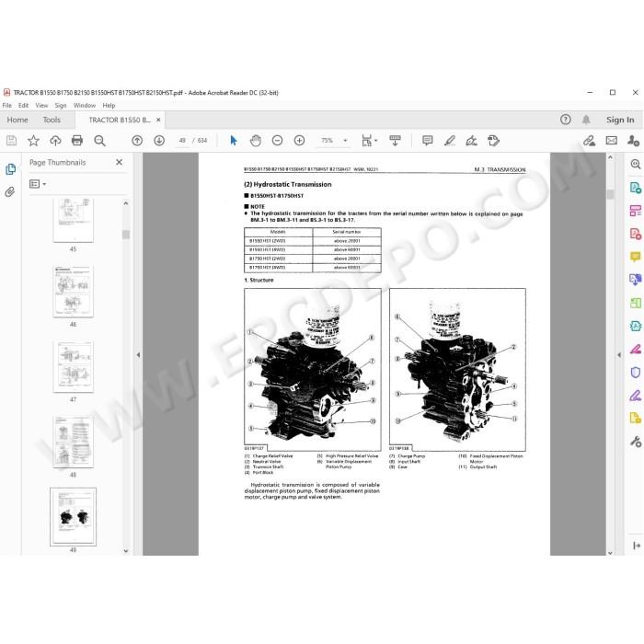The height and width of the screenshot is (644, 644).
Task: Collapse the left navigation pane arrow
Action: [138, 354]
